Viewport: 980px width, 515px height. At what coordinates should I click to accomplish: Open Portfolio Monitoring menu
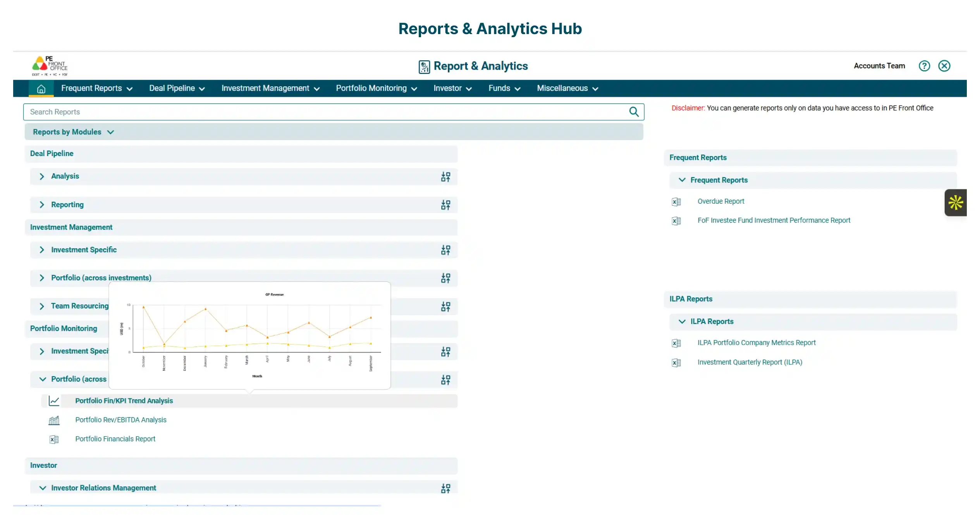(x=376, y=88)
